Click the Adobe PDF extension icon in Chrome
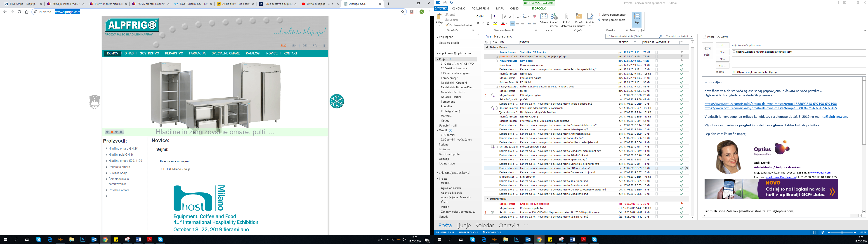The image size is (868, 244). pyautogui.click(x=411, y=12)
